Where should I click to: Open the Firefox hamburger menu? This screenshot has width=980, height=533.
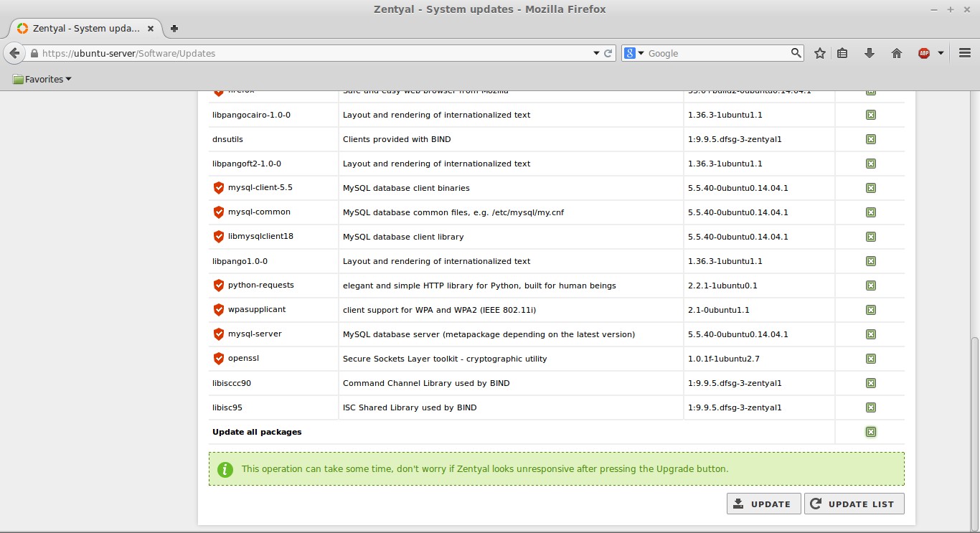(965, 53)
